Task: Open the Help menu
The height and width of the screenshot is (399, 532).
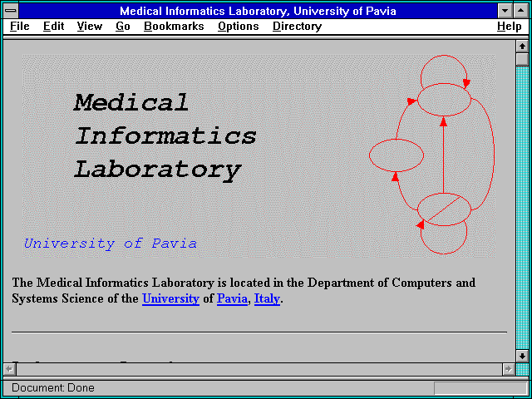Action: coord(510,27)
